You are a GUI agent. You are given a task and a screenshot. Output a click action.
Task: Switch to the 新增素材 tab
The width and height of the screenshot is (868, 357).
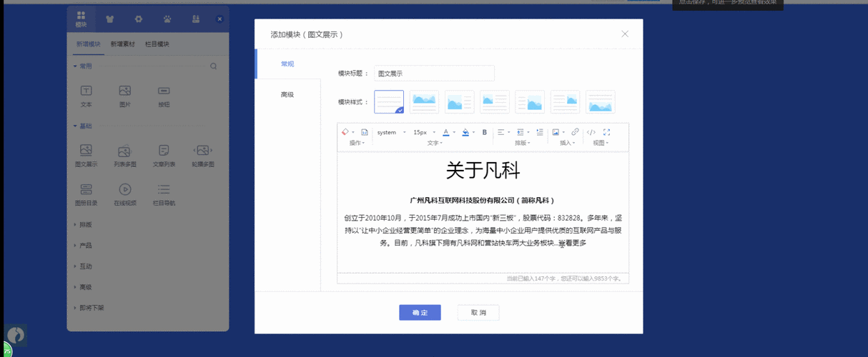point(122,44)
